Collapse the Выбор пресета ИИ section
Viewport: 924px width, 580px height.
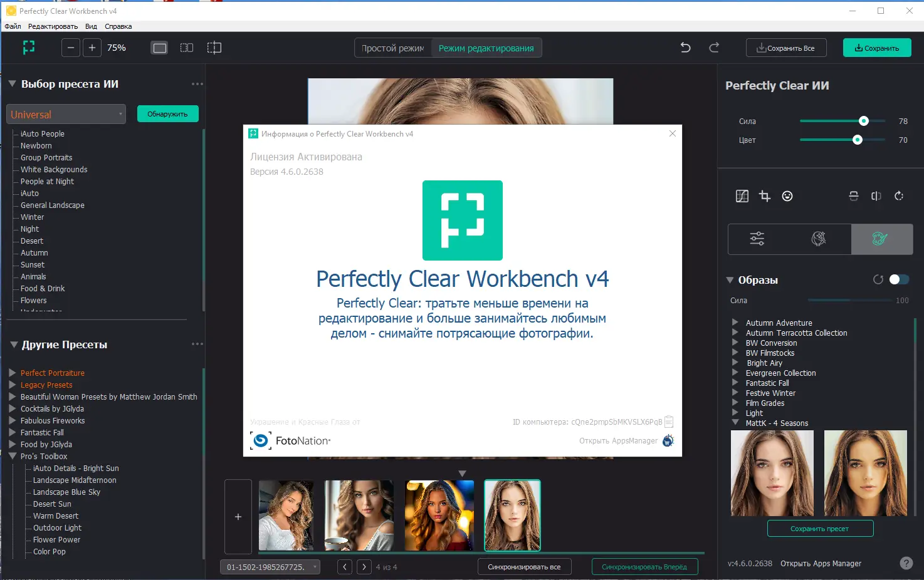12,83
